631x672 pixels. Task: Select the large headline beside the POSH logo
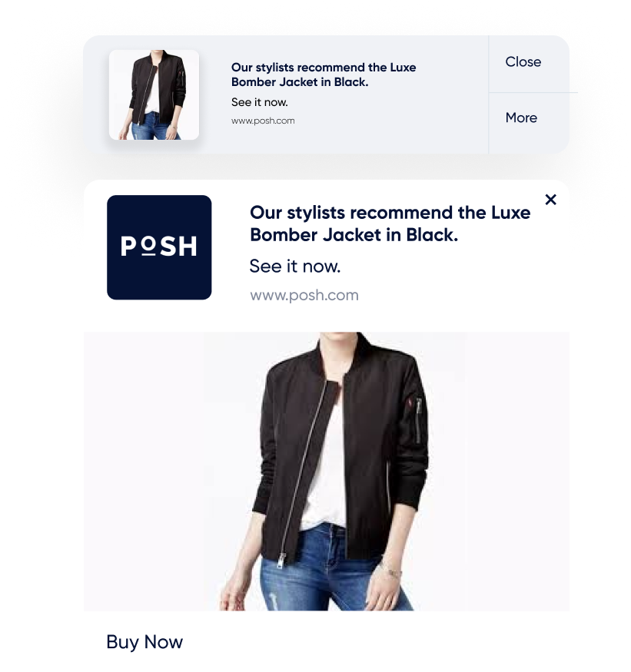(390, 223)
